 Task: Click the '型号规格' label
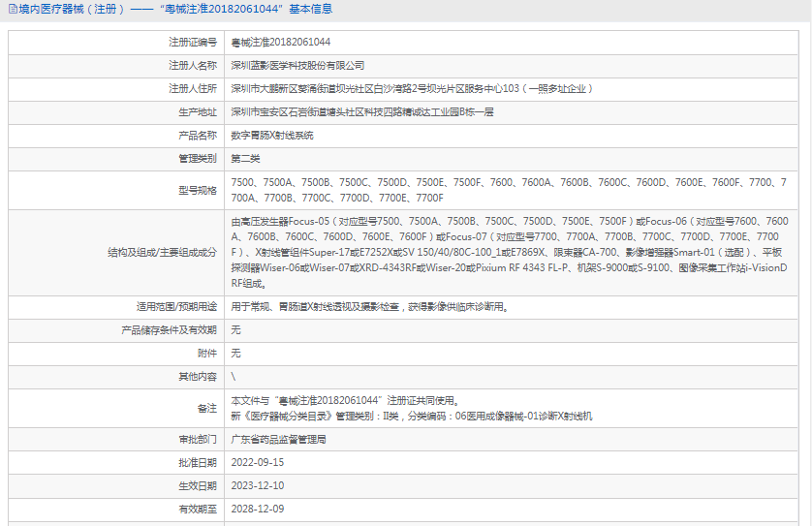(x=198, y=191)
